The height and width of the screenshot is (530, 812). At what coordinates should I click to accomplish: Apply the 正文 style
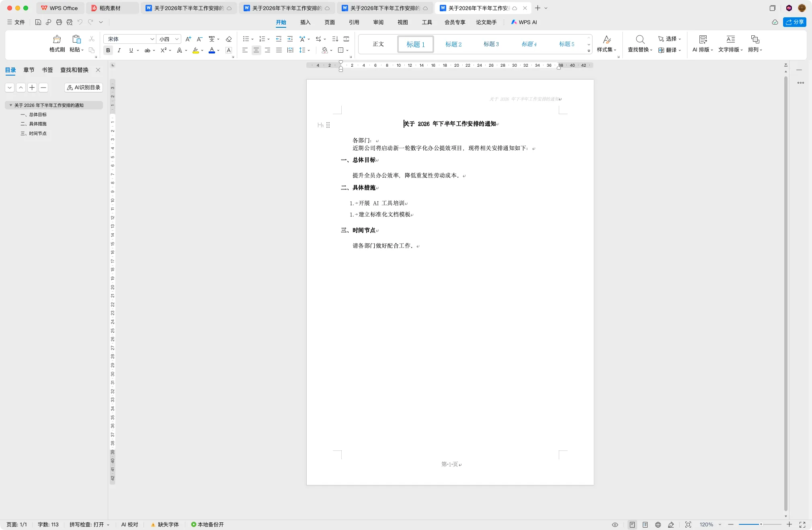point(378,44)
